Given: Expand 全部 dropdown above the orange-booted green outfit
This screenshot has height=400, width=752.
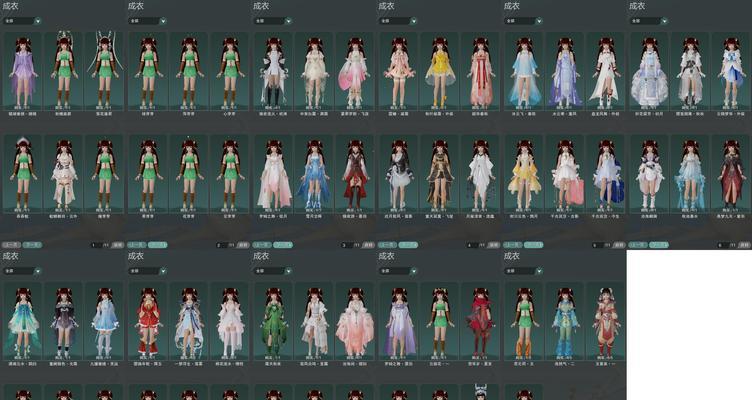Looking at the screenshot, I should (x=523, y=271).
